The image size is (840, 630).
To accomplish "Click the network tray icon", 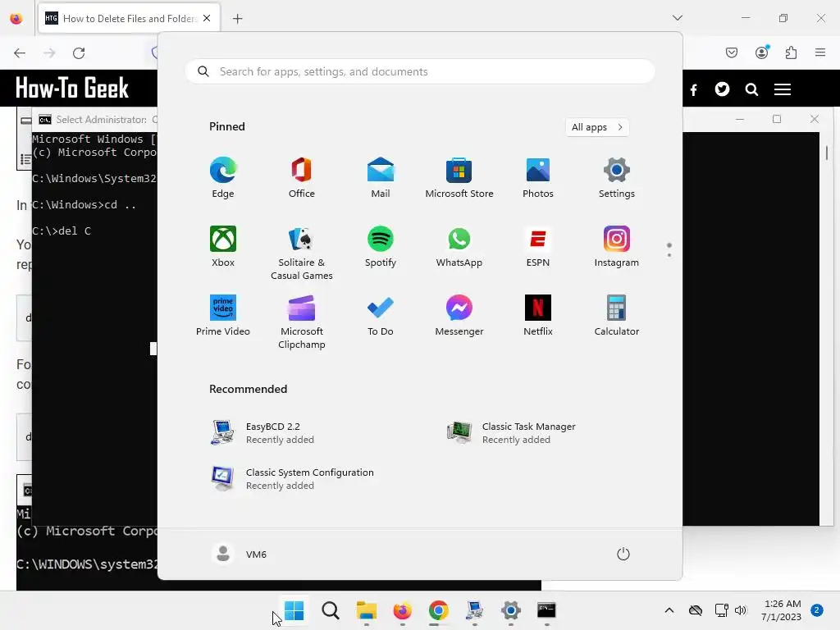I will [721, 610].
